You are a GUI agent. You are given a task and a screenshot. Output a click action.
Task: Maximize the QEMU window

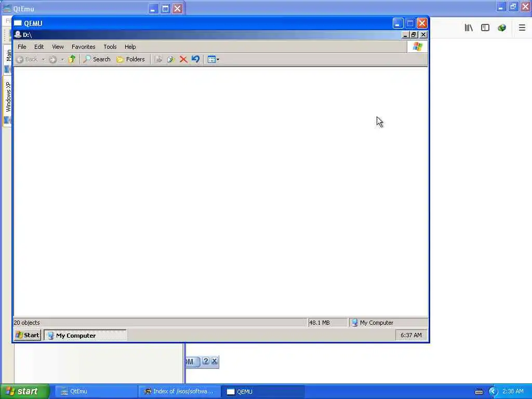pyautogui.click(x=410, y=23)
